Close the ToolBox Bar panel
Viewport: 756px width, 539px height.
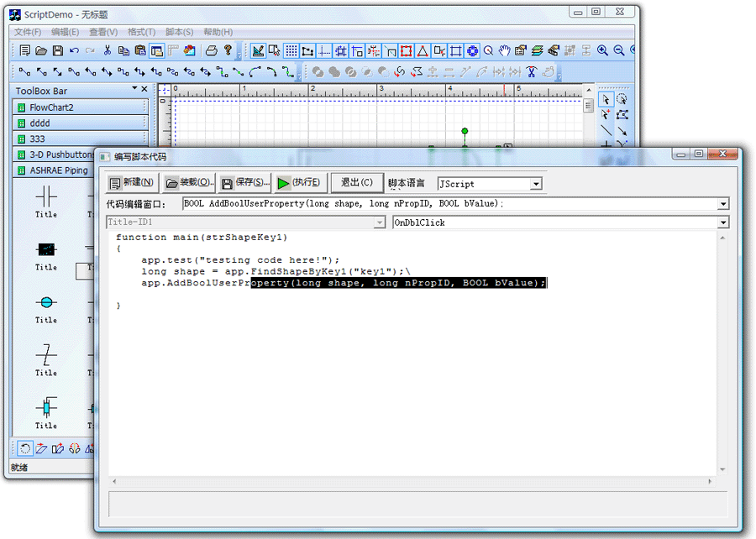[x=144, y=90]
